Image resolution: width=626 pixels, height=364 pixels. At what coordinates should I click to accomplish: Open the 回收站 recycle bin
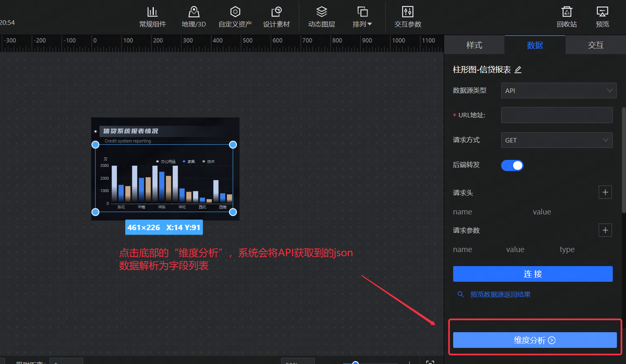(566, 17)
